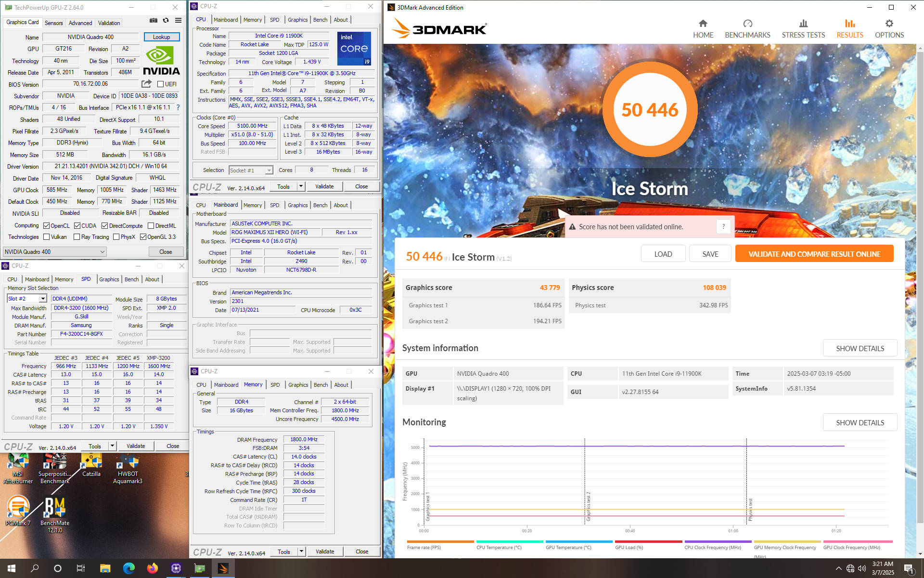This screenshot has height=578, width=924.
Task: Click the GPU-Z screenshot camera icon
Action: [153, 20]
